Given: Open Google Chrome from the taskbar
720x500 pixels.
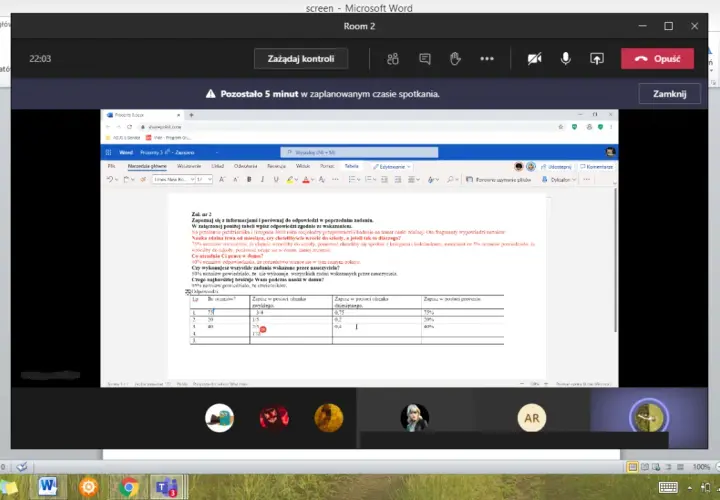Looking at the screenshot, I should tap(129, 487).
